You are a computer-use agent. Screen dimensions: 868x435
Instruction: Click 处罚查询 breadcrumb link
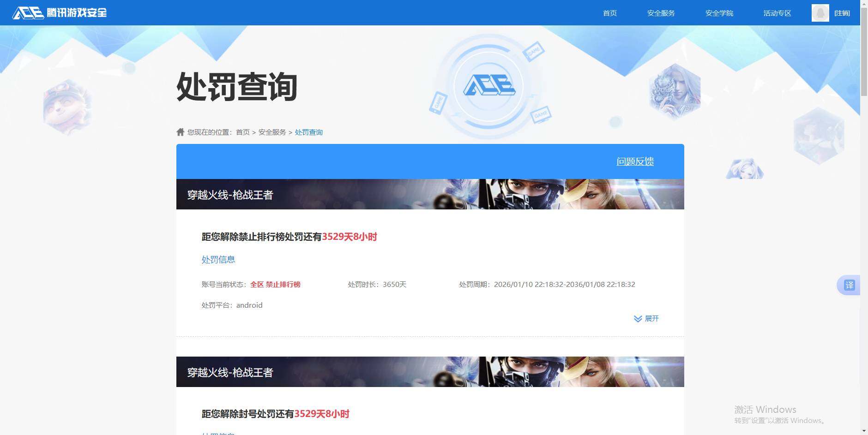tap(309, 132)
